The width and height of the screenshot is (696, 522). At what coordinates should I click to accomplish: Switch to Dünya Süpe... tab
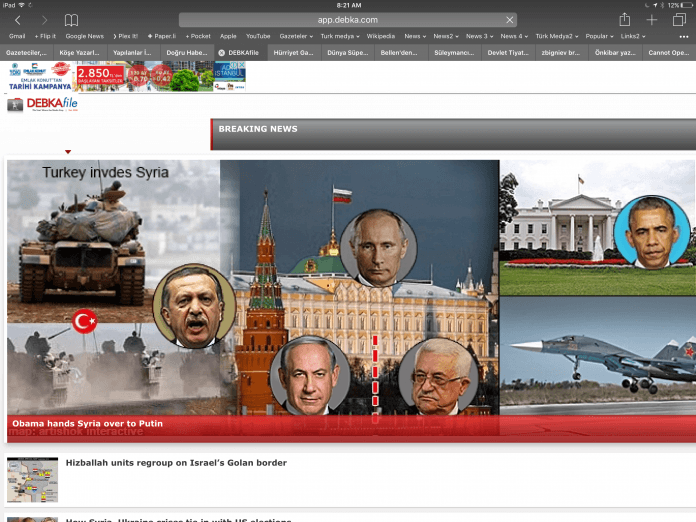348,52
